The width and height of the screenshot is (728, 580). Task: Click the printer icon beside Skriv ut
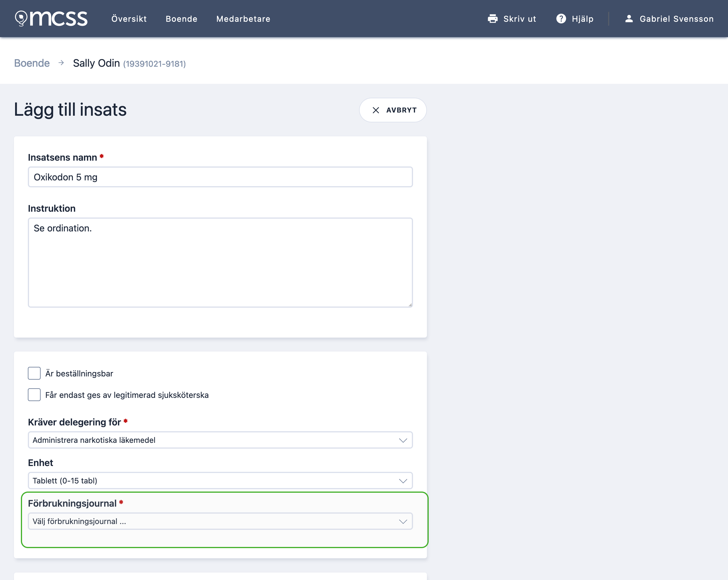coord(493,19)
